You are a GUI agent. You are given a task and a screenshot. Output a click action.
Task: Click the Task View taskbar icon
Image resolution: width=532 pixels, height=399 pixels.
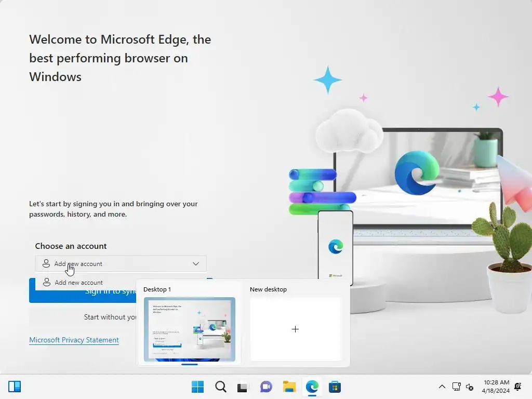[x=242, y=387]
